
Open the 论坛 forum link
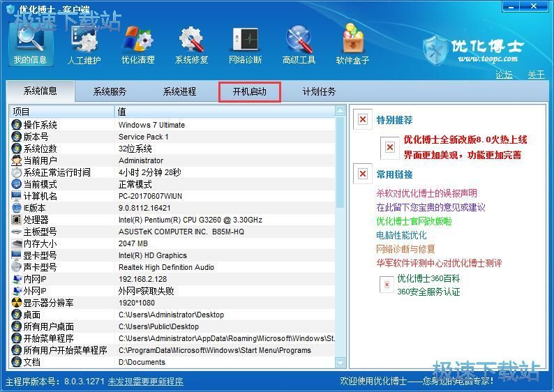pos(504,75)
